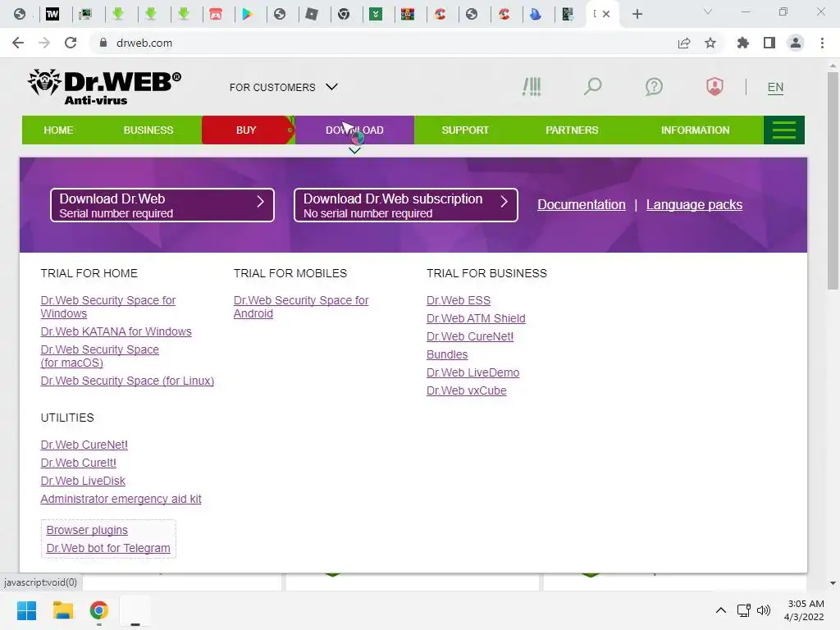Open the Dr.Web vxCube link
Viewport: 840px width, 630px height.
coord(466,391)
